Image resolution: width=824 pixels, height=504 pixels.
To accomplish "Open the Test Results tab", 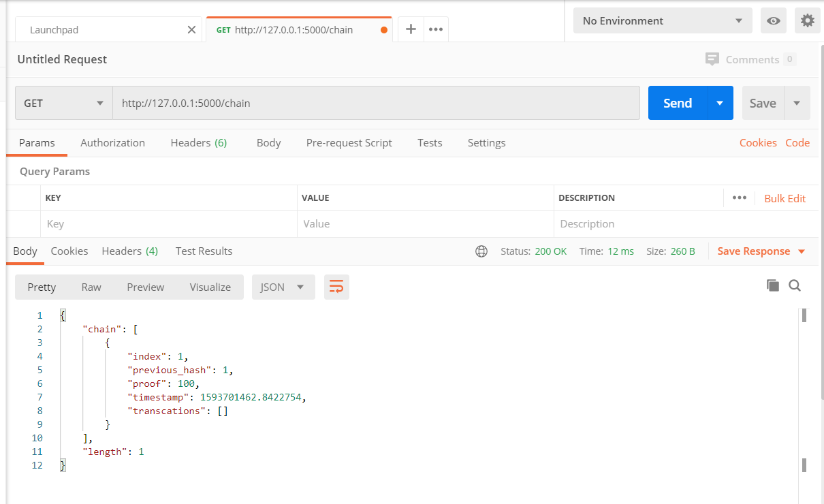I will click(x=204, y=251).
